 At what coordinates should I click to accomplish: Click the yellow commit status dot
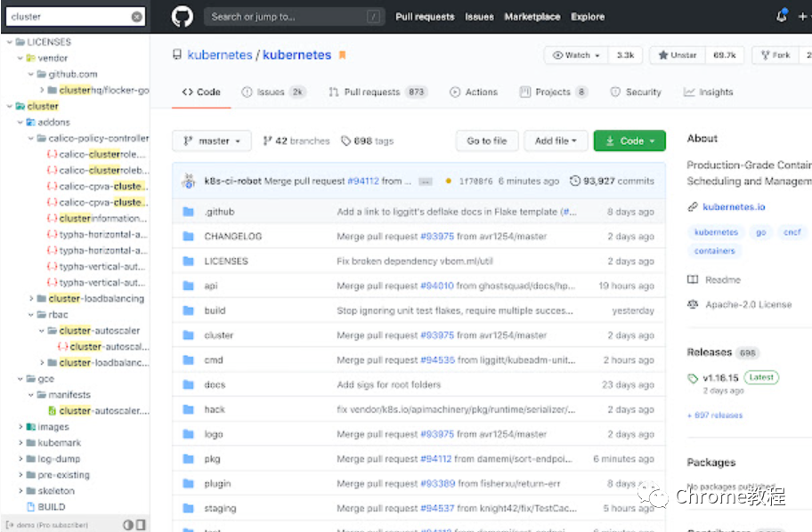click(449, 181)
